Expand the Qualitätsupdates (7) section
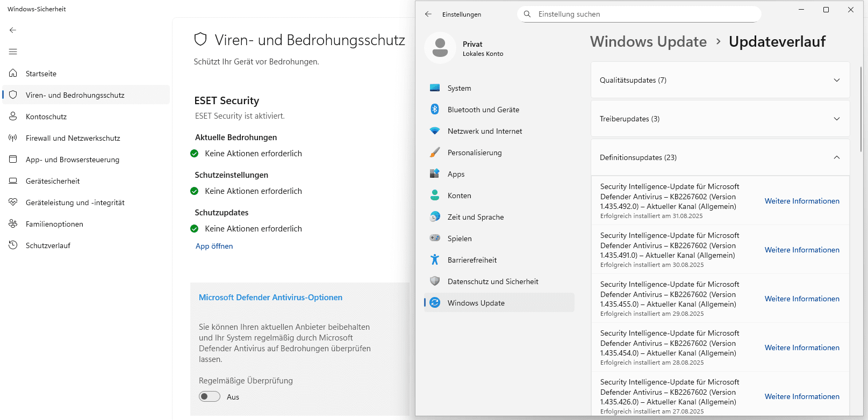Image resolution: width=868 pixels, height=420 pixels. tap(720, 80)
